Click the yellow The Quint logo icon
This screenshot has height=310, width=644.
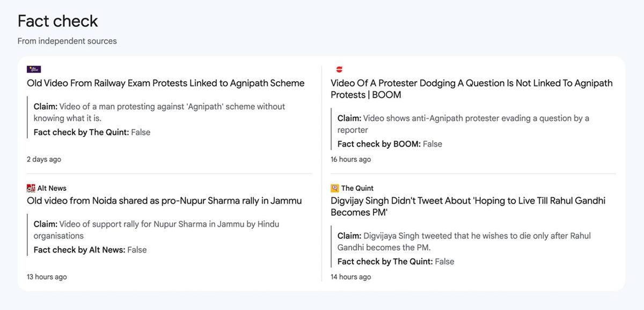[x=335, y=188]
